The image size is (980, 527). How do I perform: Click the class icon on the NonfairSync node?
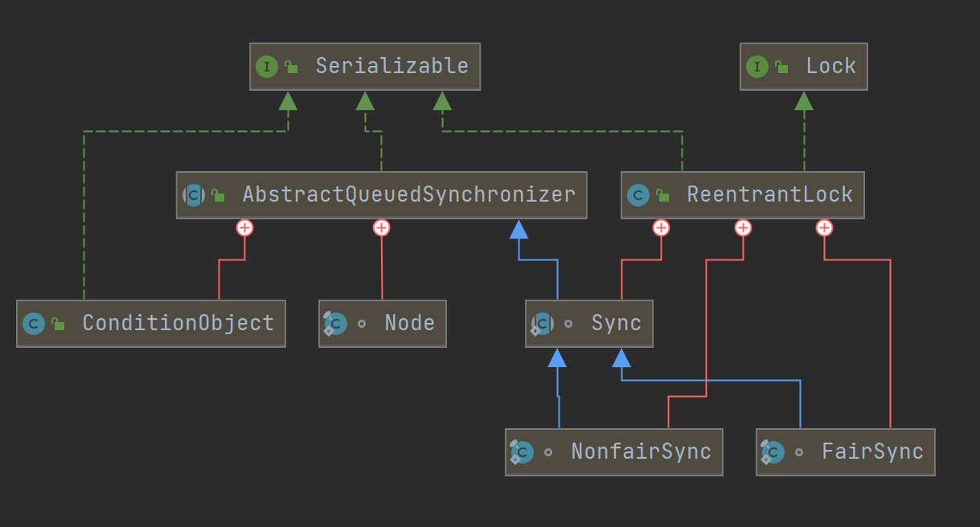(x=523, y=452)
